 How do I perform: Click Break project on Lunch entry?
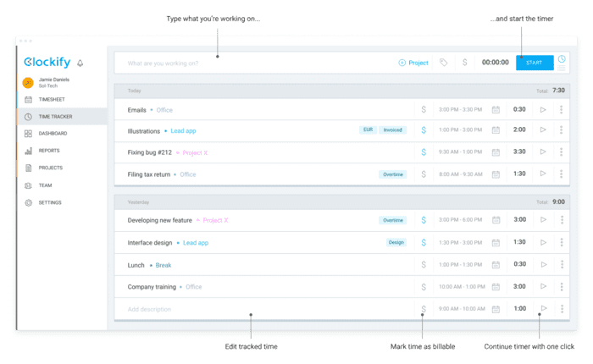[x=163, y=265]
